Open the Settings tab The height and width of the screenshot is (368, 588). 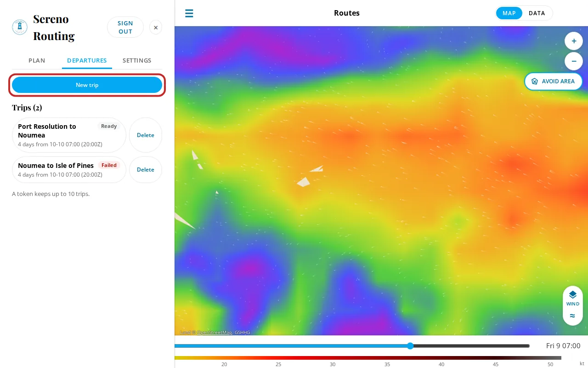pos(137,61)
